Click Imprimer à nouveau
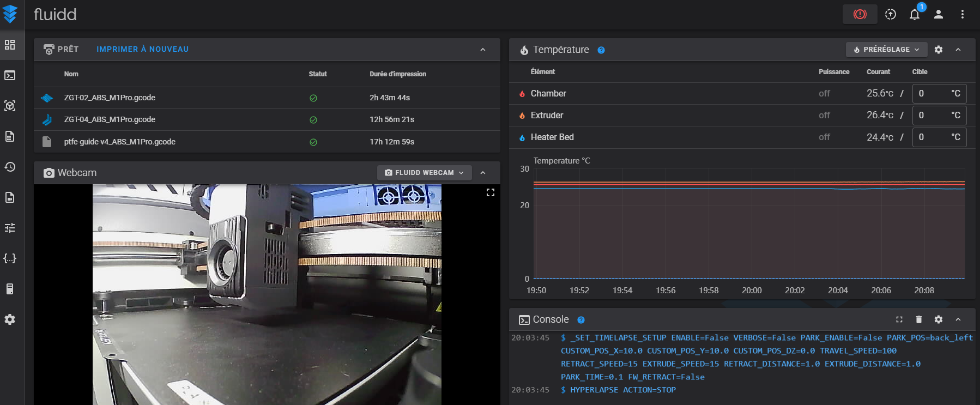980x405 pixels. pyautogui.click(x=143, y=49)
